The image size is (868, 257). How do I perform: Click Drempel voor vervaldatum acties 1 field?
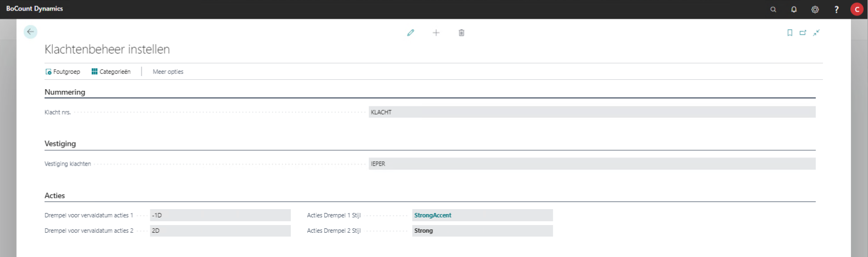coord(220,216)
